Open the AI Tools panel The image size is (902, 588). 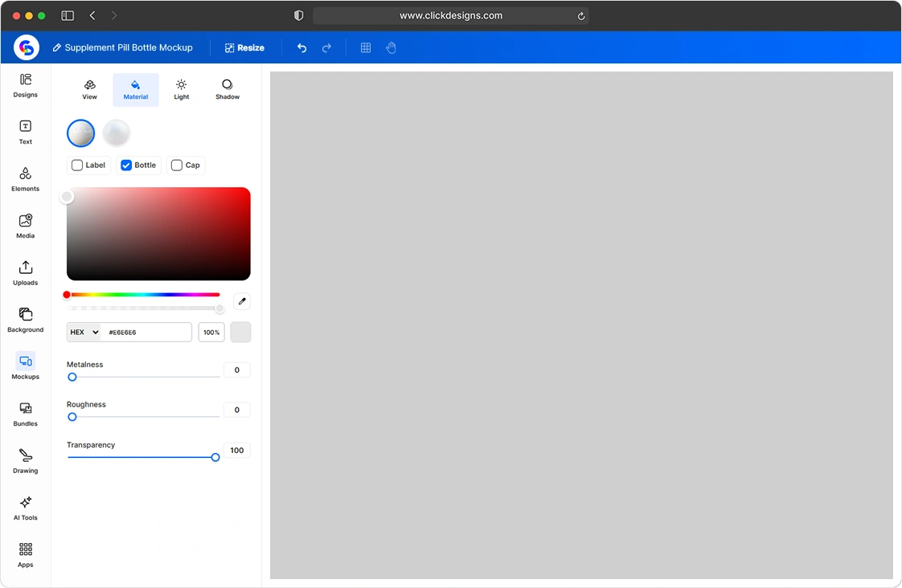[x=25, y=508]
